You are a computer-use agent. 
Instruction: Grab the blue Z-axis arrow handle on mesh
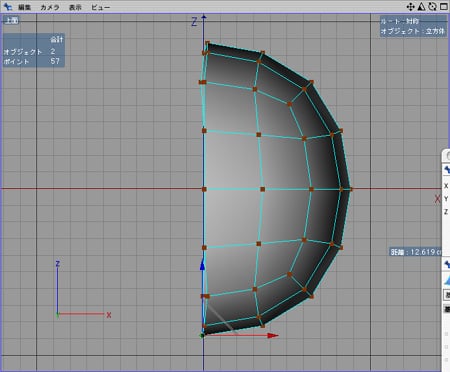pos(202,264)
